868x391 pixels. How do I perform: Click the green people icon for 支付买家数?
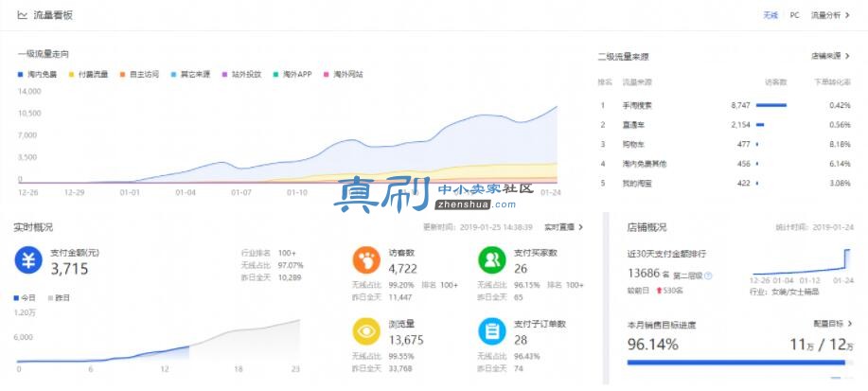(492, 260)
